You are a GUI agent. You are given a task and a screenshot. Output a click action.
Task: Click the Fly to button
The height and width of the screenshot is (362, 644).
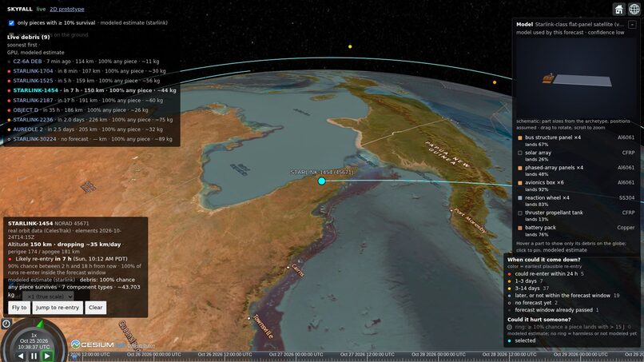pos(19,308)
